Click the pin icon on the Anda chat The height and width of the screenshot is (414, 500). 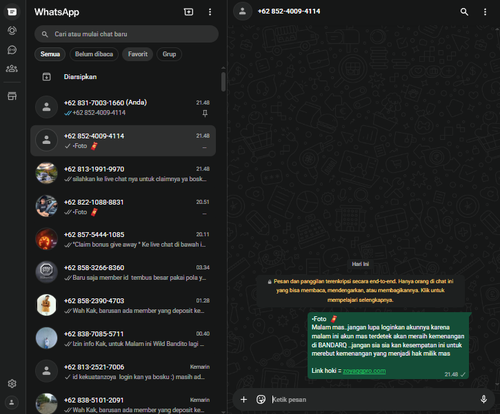pos(205,113)
